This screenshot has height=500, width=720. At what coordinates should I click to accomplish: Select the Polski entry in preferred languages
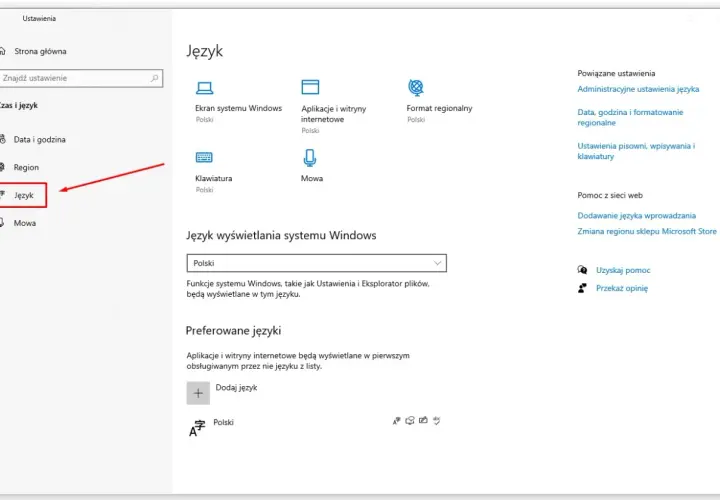223,422
